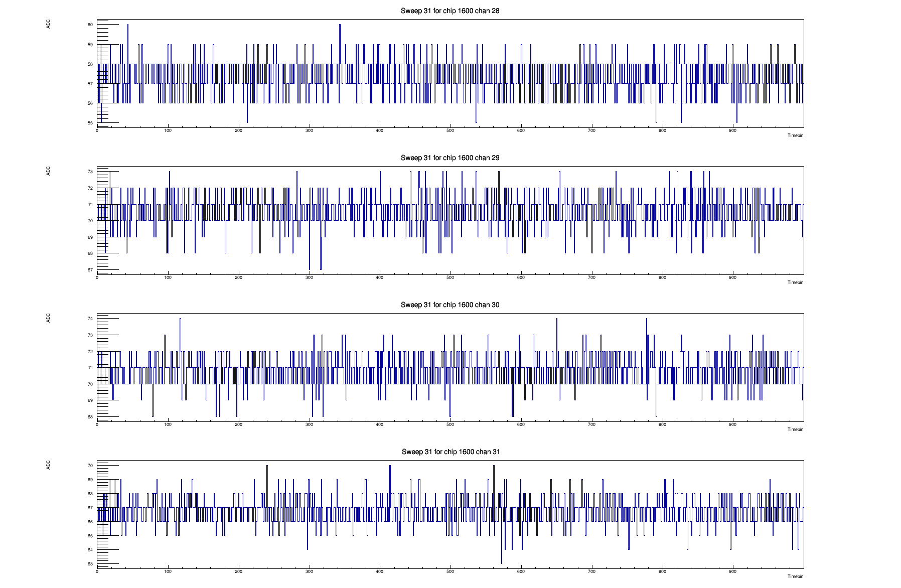The image size is (901, 588).
Task: Select the ADC axis label of chan 31
Action: pyautogui.click(x=49, y=465)
